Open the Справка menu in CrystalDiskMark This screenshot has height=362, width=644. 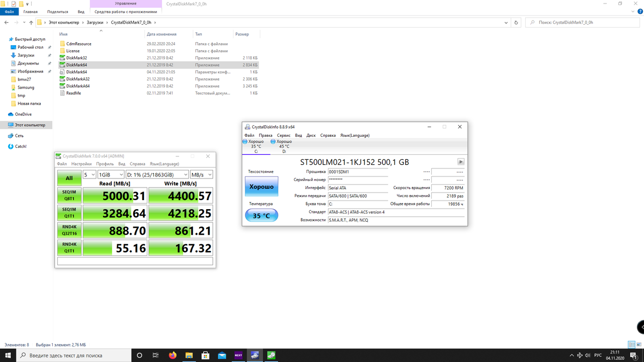coord(137,164)
